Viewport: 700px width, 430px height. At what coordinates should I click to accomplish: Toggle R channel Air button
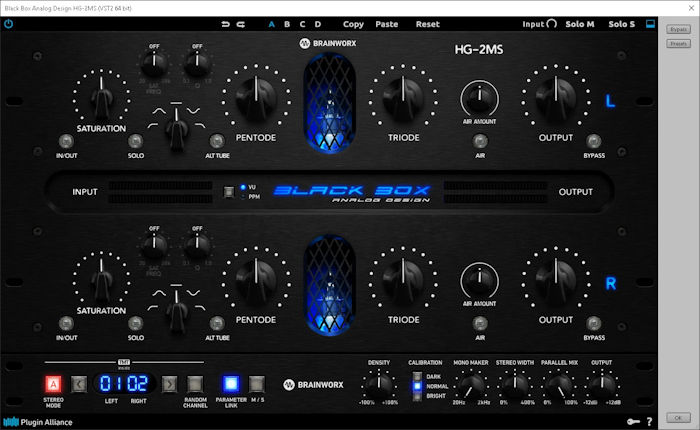pyautogui.click(x=480, y=323)
